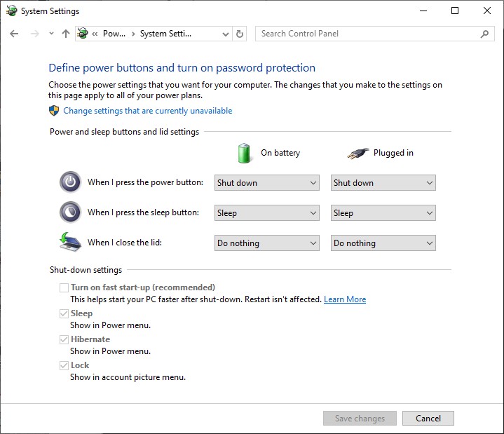504x434 pixels.
Task: Click the Power Options icon in address bar
Action: [83, 34]
